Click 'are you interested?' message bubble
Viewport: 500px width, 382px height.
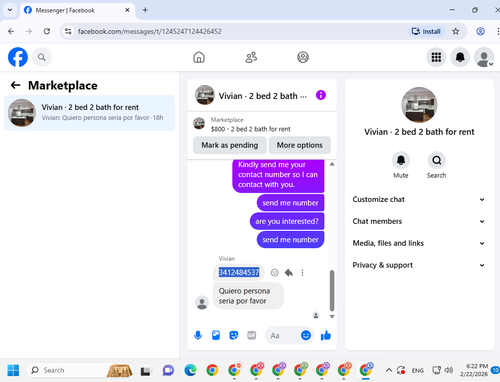pyautogui.click(x=287, y=221)
